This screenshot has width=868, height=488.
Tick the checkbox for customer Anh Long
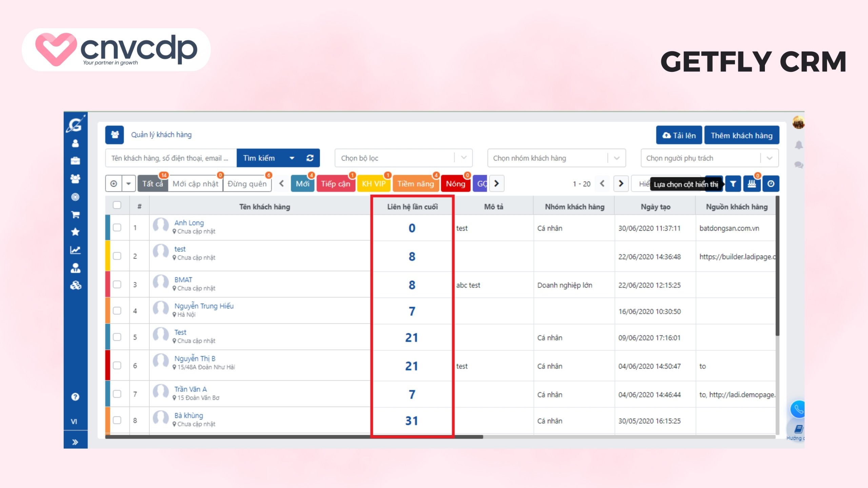[x=117, y=228]
